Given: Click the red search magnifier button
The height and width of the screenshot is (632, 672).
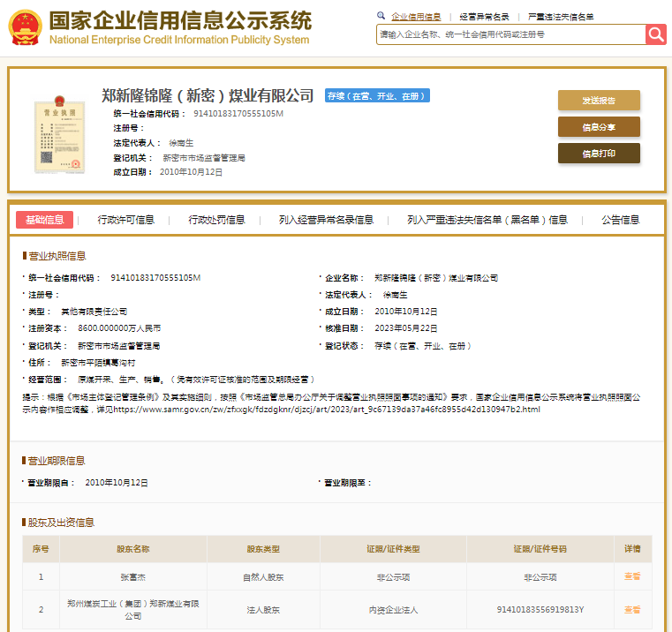Looking at the screenshot, I should click(655, 34).
